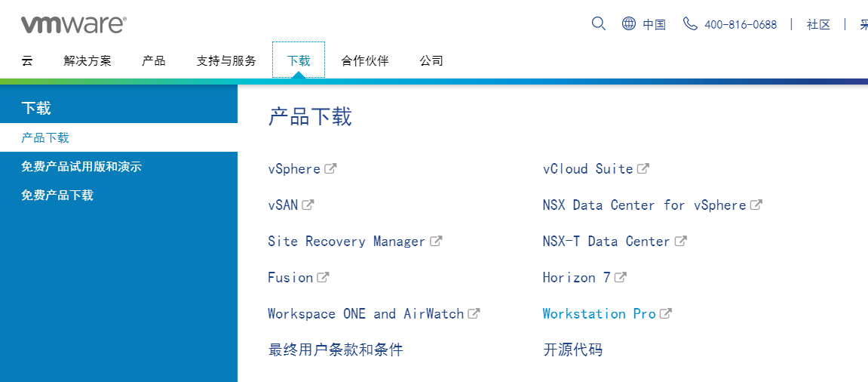
Task: Open the search magnifier icon
Action: coord(599,24)
